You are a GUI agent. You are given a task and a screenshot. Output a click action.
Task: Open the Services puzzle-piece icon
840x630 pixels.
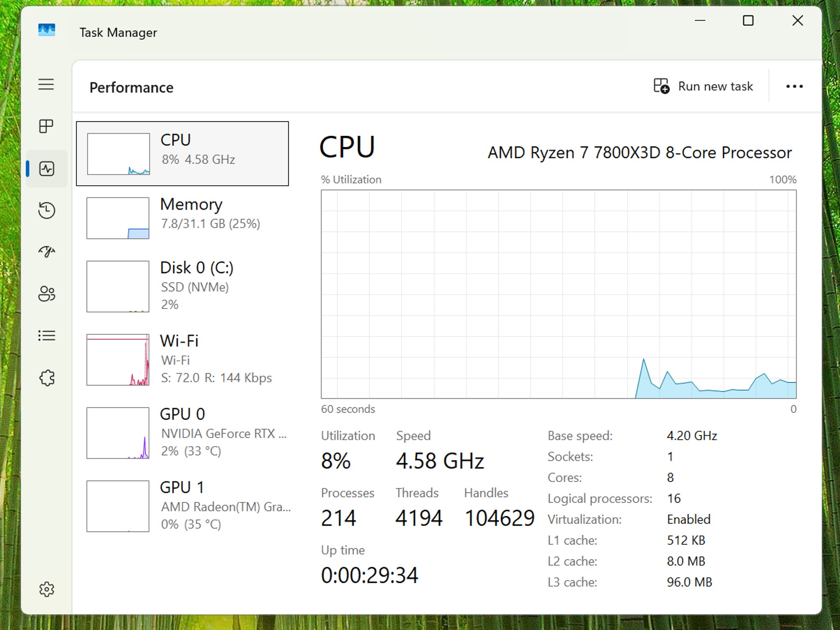46,378
